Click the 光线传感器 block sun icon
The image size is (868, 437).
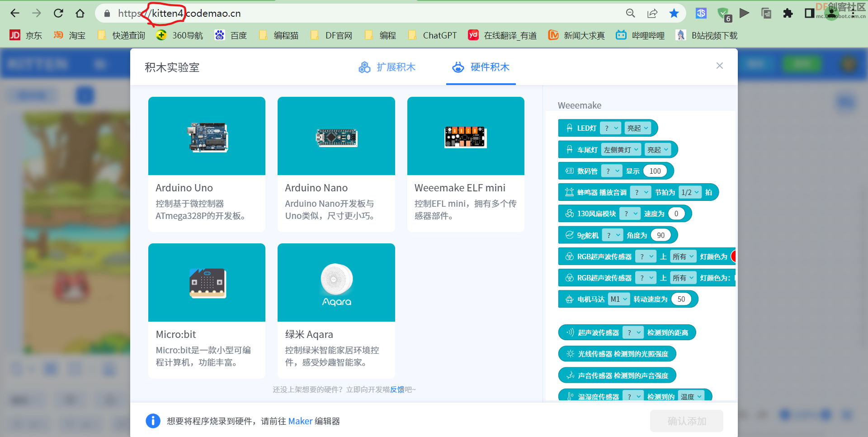point(571,354)
